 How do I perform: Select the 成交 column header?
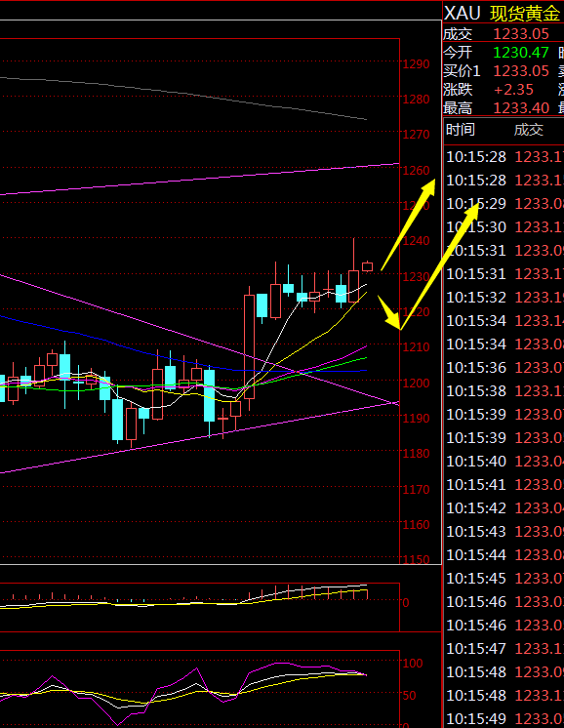coord(528,130)
